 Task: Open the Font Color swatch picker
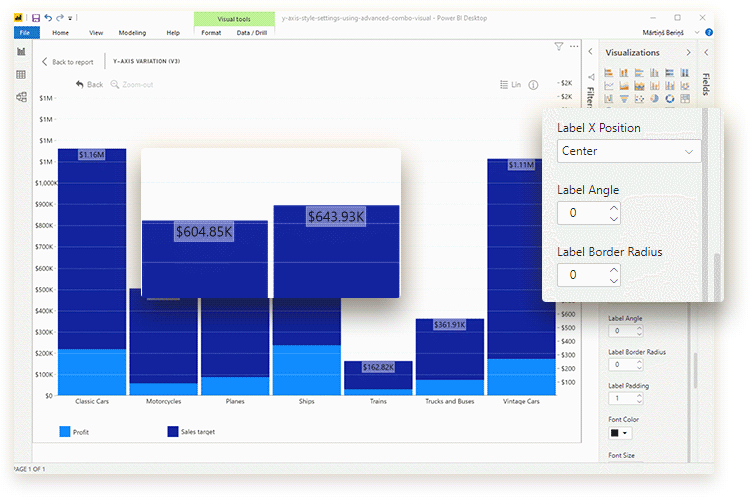pos(620,433)
